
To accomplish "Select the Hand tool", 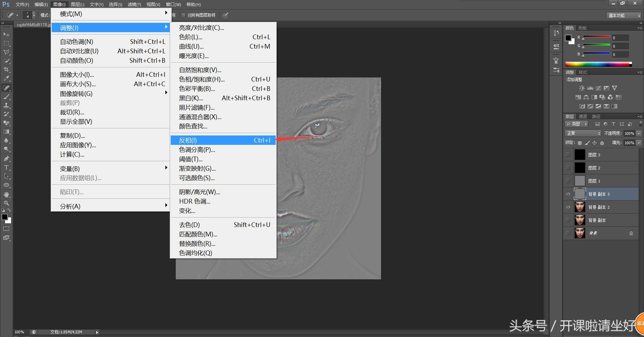I will [x=6, y=194].
